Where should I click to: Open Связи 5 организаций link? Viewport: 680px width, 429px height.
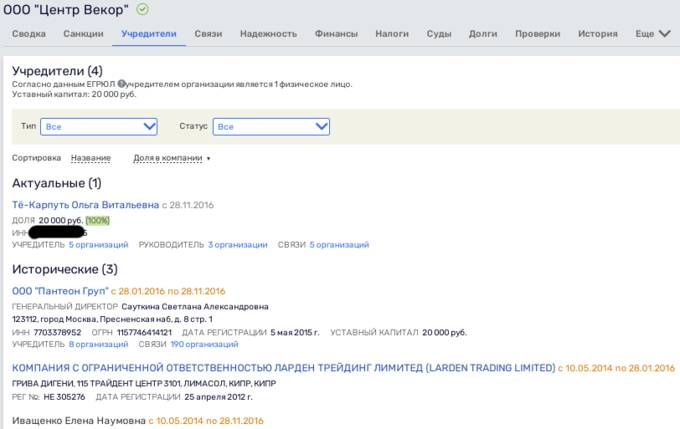point(339,245)
